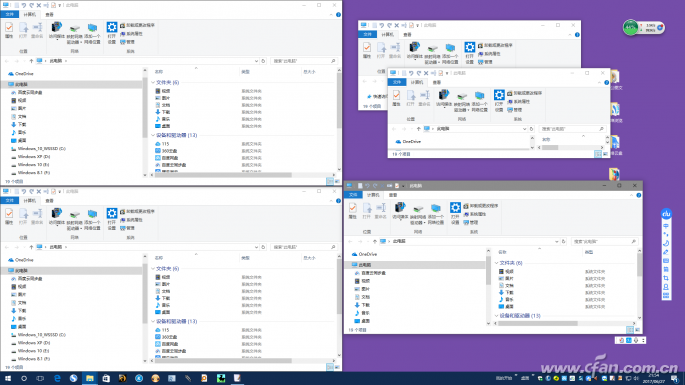Image resolution: width=685 pixels, height=385 pixels.
Task: Select Windows 10 (E:) in lower-left window tree
Action: click(30, 350)
